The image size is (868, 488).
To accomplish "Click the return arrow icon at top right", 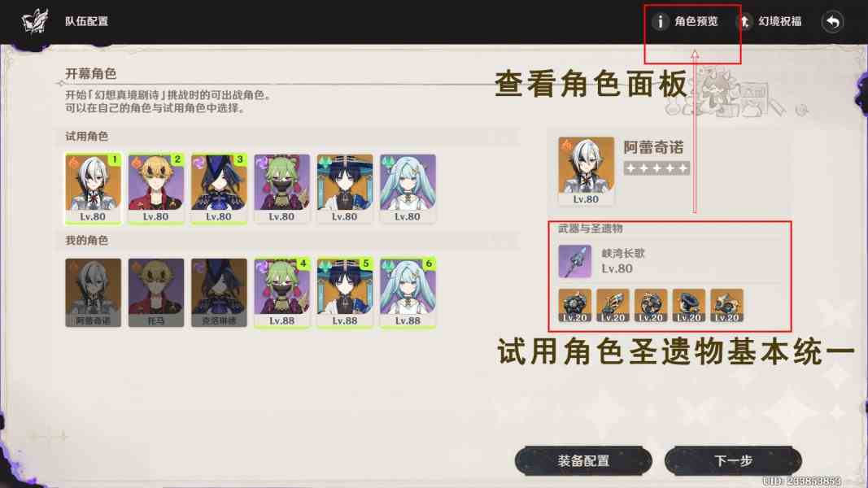I will click(x=832, y=22).
